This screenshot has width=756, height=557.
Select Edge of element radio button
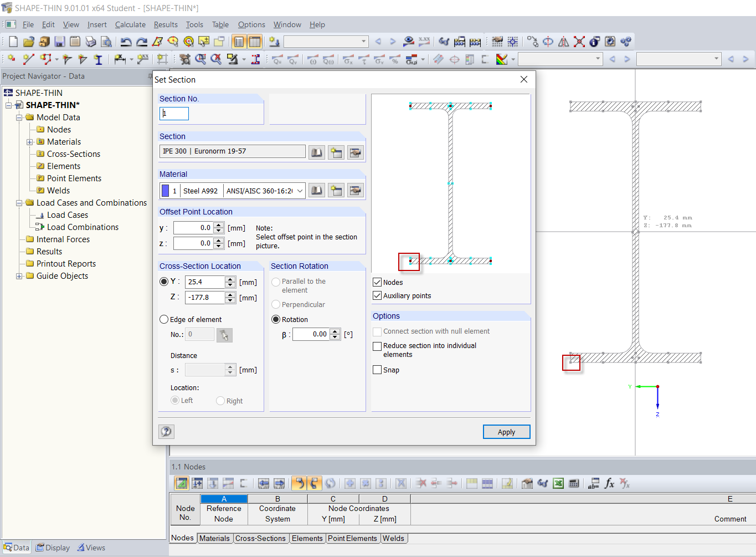(164, 319)
